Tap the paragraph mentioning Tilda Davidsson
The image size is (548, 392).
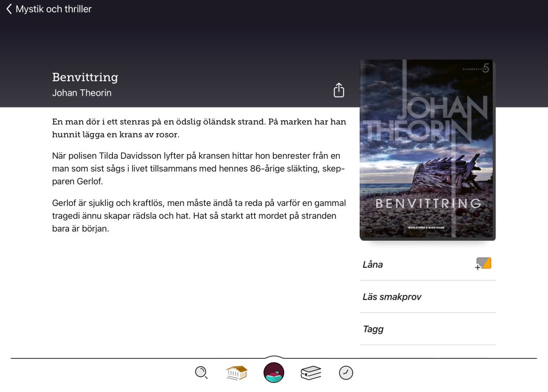point(199,168)
